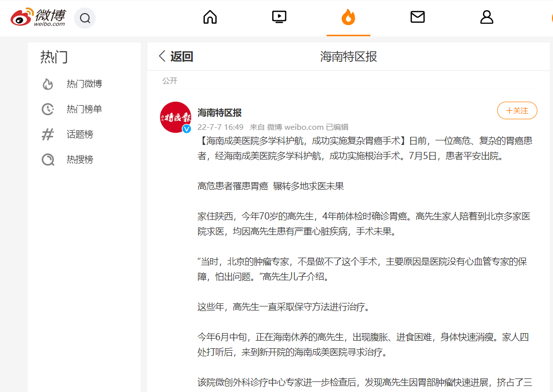Open 热门榜单 in sidebar

coord(85,109)
